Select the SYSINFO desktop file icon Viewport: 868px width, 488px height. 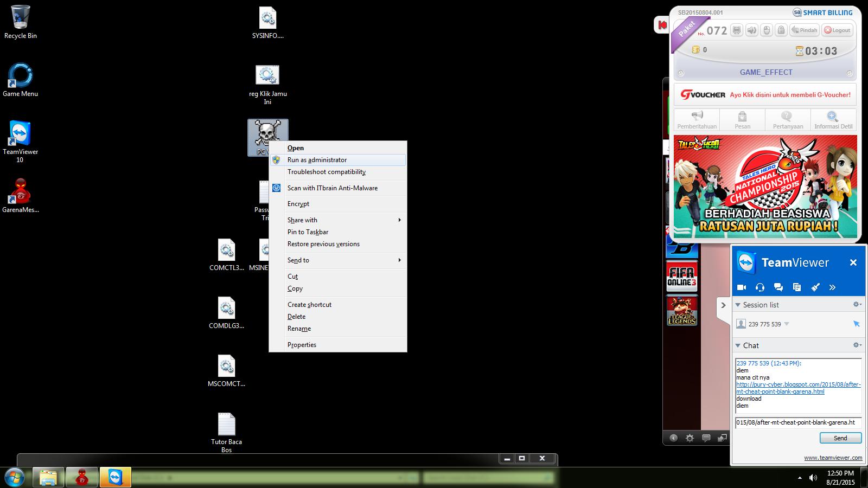point(267,23)
